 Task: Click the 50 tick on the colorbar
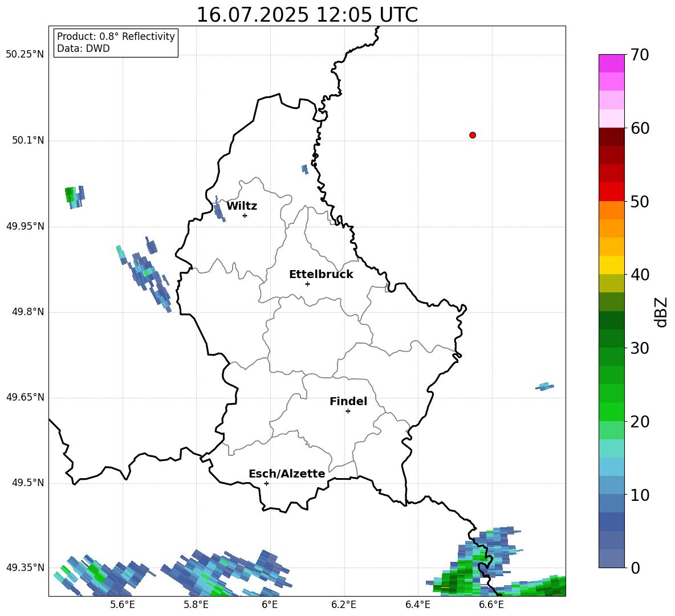[640, 201]
